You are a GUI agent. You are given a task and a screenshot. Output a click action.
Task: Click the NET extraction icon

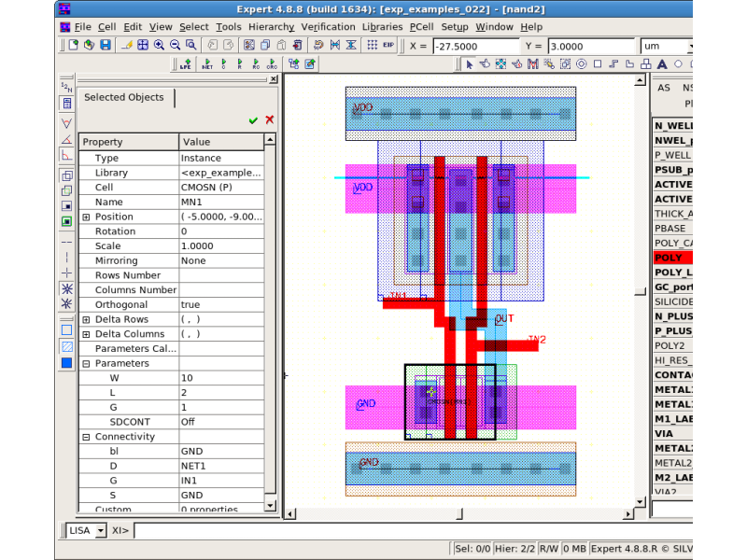[x=206, y=64]
